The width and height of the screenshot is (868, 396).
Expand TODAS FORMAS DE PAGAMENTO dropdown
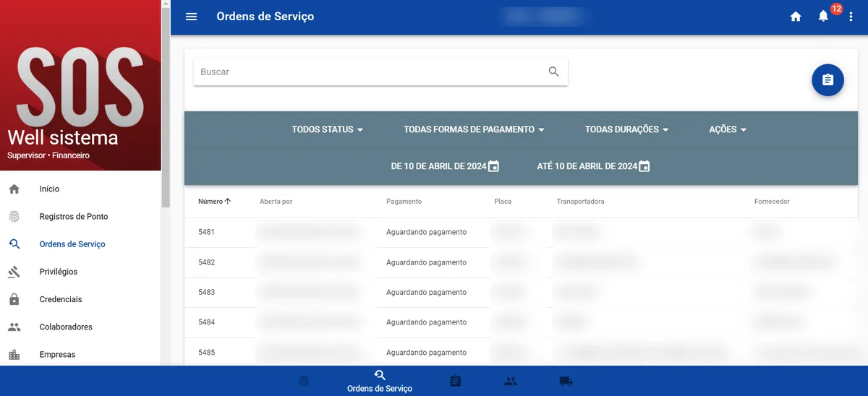tap(474, 129)
